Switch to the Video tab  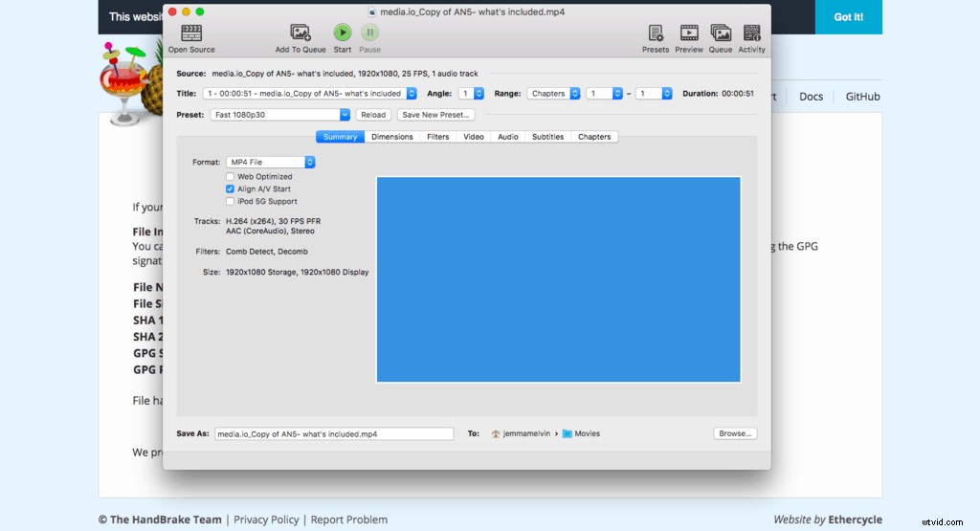pyautogui.click(x=473, y=137)
